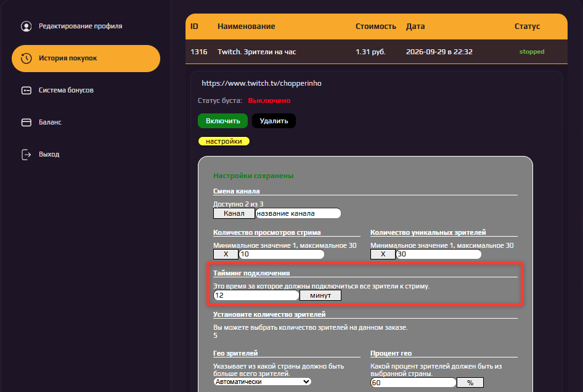Image resolution: width=583 pixels, height=392 pixels.
Task: Click the stopped status of order 1316
Action: click(532, 52)
